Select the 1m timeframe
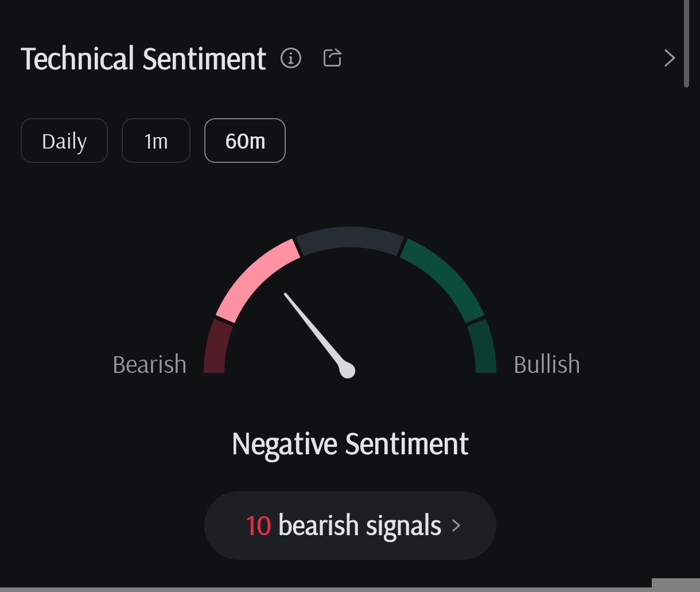This screenshot has width=700, height=592. [155, 141]
